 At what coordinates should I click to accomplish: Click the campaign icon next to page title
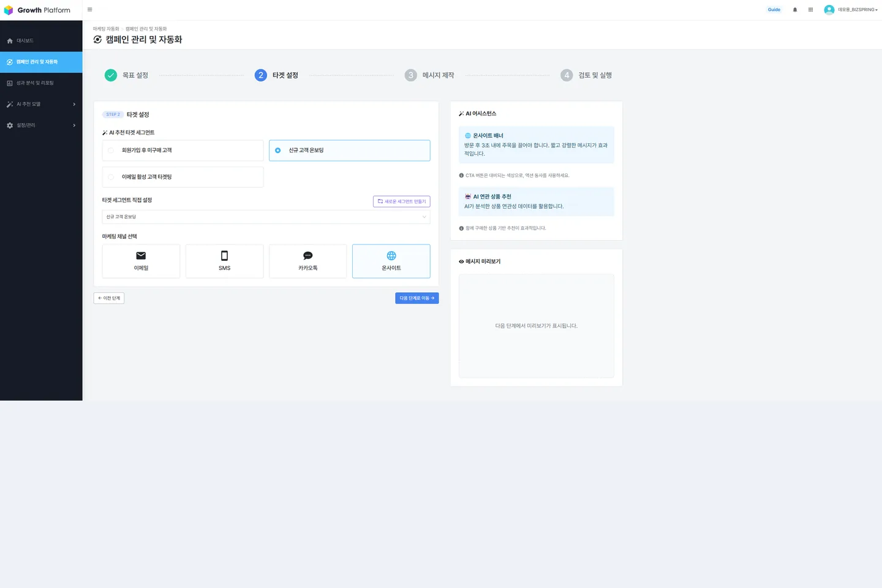[98, 40]
